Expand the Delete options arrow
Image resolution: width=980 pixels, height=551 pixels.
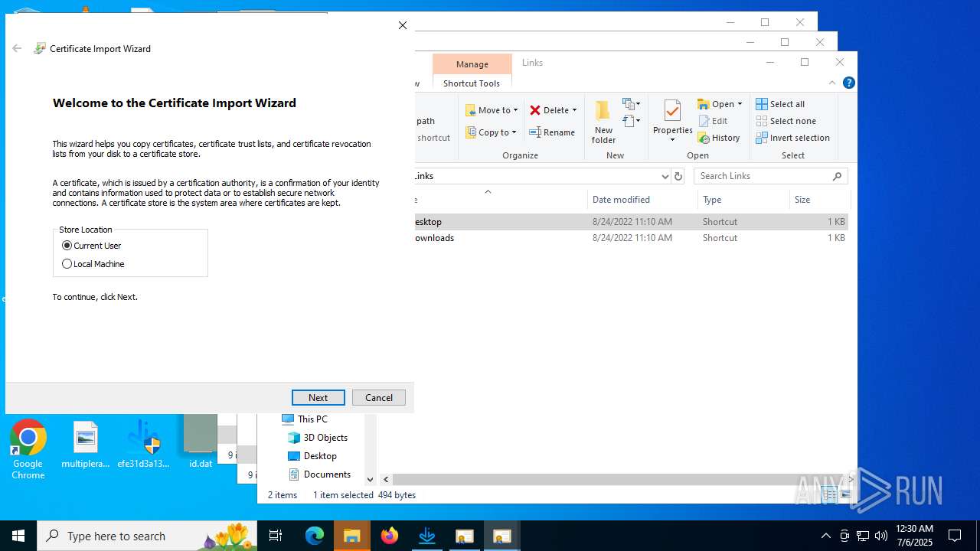[x=574, y=110]
